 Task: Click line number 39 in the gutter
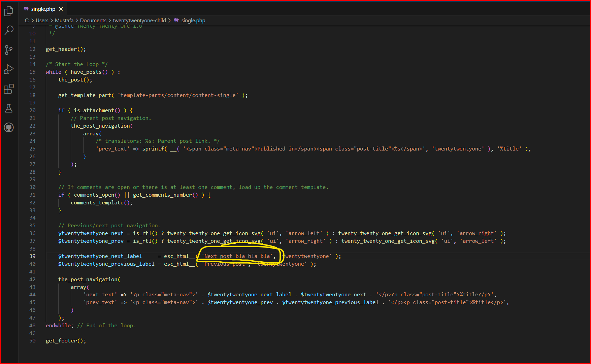[32, 256]
